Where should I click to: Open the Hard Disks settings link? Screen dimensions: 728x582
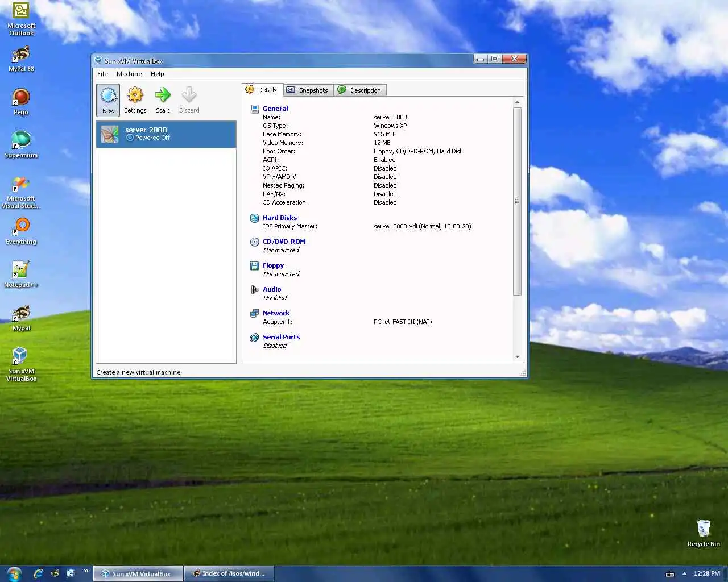[280, 218]
